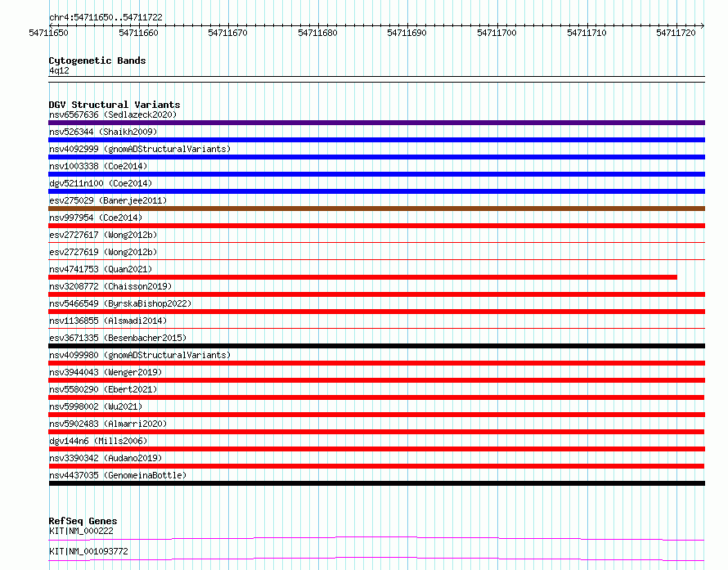728x570 pixels.
Task: Click ruler position 54711670
Action: click(227, 33)
